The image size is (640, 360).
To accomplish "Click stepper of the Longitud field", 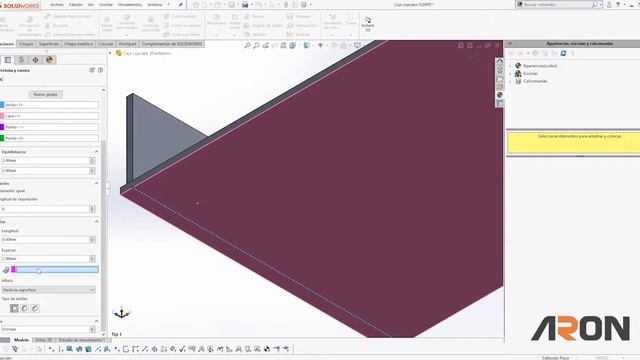I will [92, 240].
